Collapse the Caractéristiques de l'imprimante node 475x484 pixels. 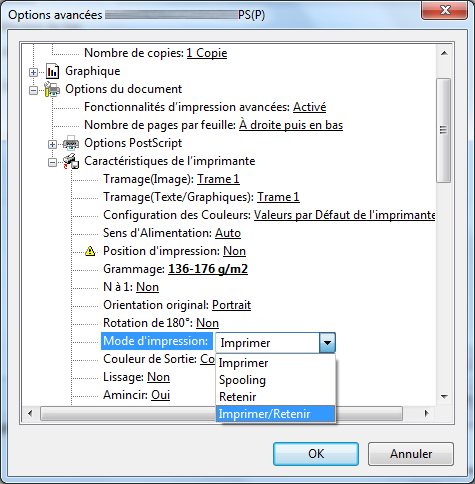coord(52,162)
